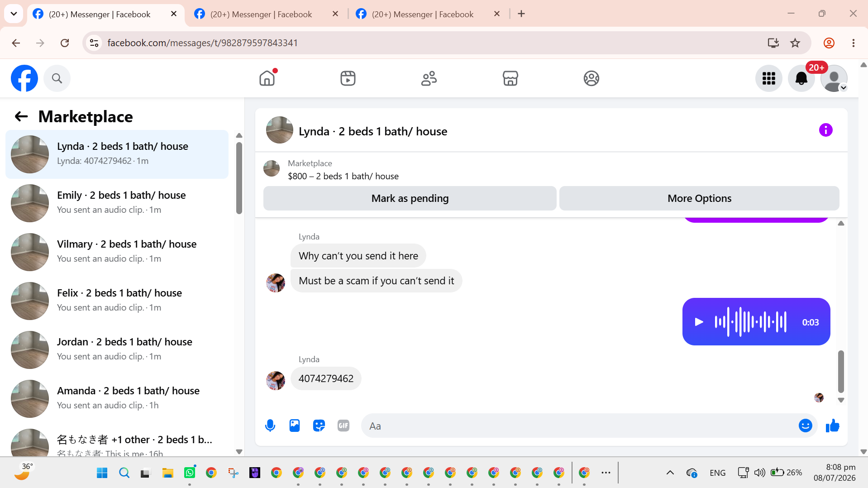
Task: Click the address bar URL
Action: point(202,43)
